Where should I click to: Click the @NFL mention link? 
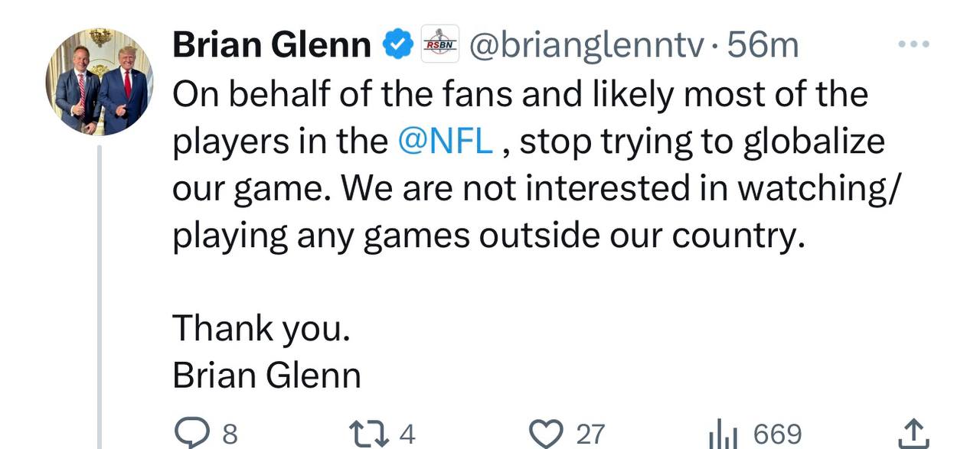pyautogui.click(x=446, y=142)
